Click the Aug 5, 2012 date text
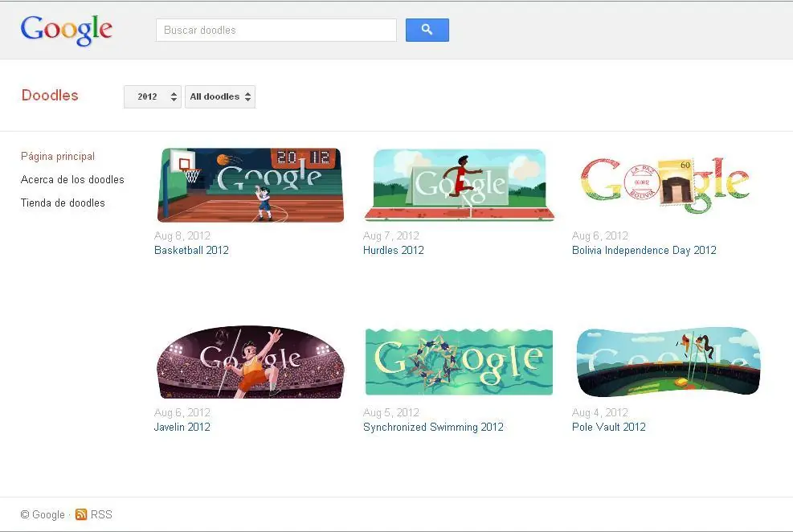This screenshot has width=793, height=532. [x=391, y=412]
